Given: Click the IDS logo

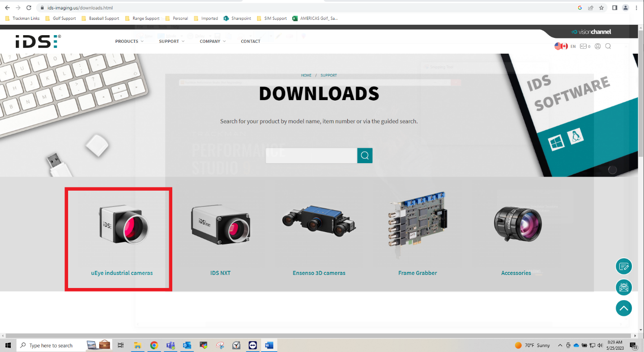Looking at the screenshot, I should click(38, 41).
